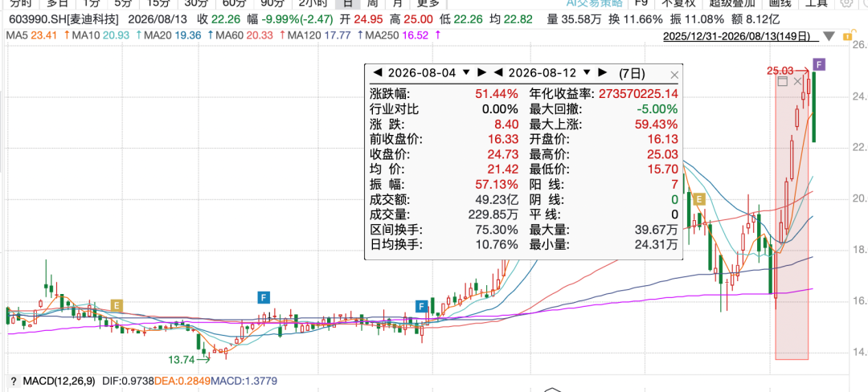Click the 区间换手 75.30% value
This screenshot has height=392, width=868.
[x=497, y=229]
